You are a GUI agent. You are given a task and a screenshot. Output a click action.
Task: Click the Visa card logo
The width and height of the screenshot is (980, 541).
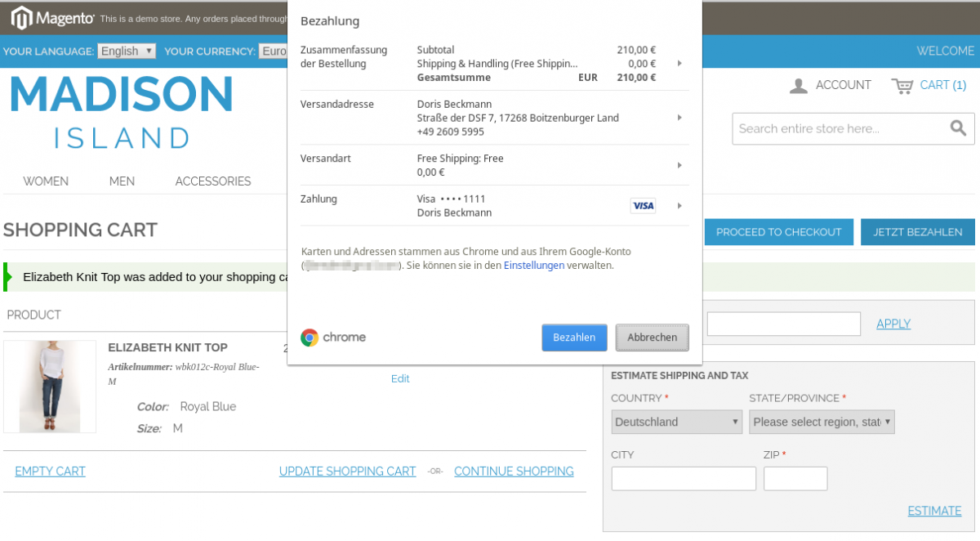click(643, 206)
